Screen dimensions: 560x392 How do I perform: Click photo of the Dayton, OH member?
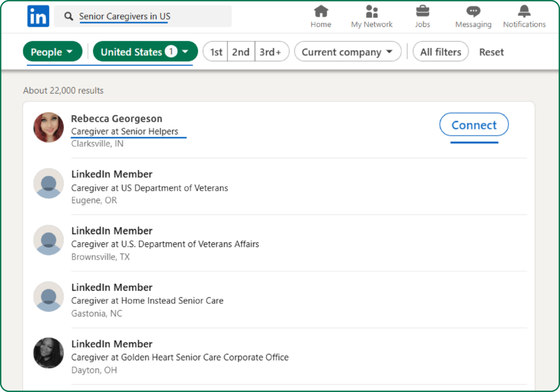[49, 353]
